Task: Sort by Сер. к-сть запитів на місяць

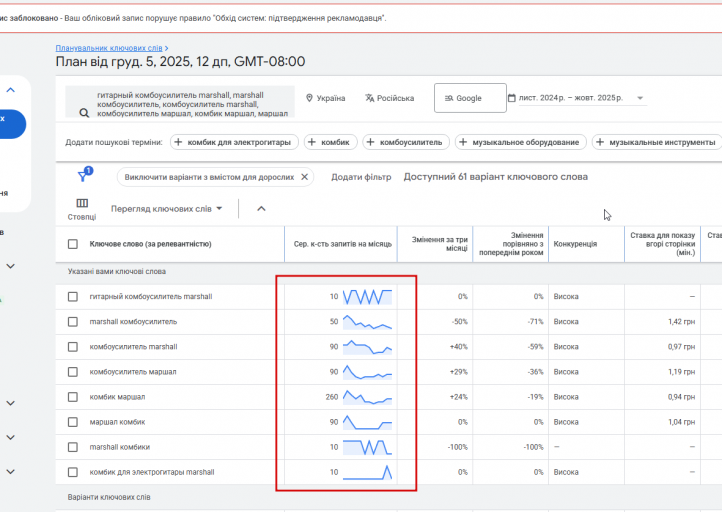Action: (x=343, y=244)
